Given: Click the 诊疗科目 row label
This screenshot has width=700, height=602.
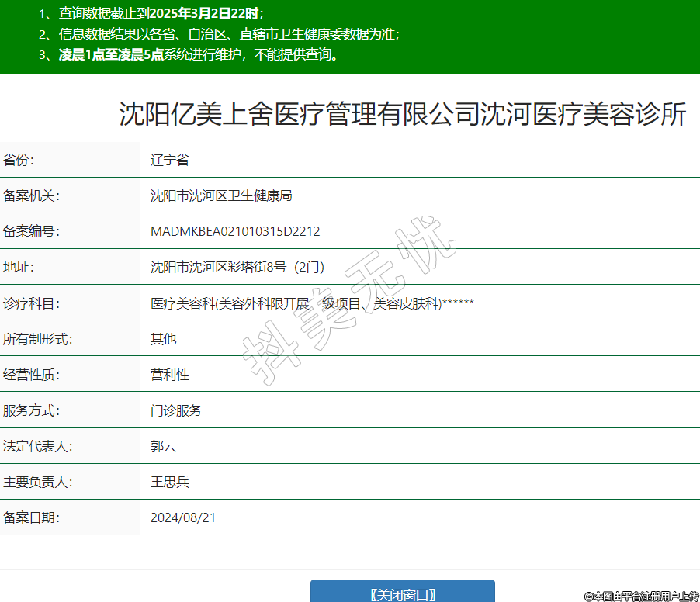Looking at the screenshot, I should [x=31, y=303].
